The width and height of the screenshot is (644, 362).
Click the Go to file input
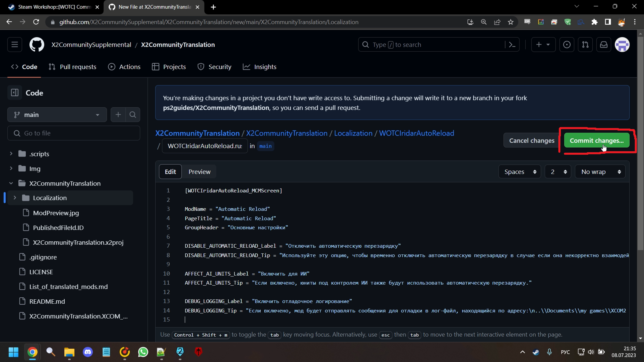coord(74,133)
